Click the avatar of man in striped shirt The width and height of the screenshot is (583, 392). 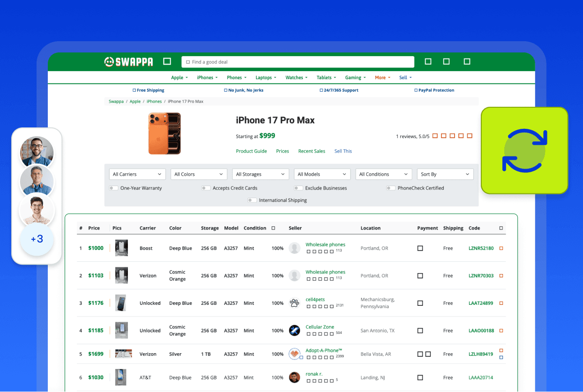[x=37, y=211]
